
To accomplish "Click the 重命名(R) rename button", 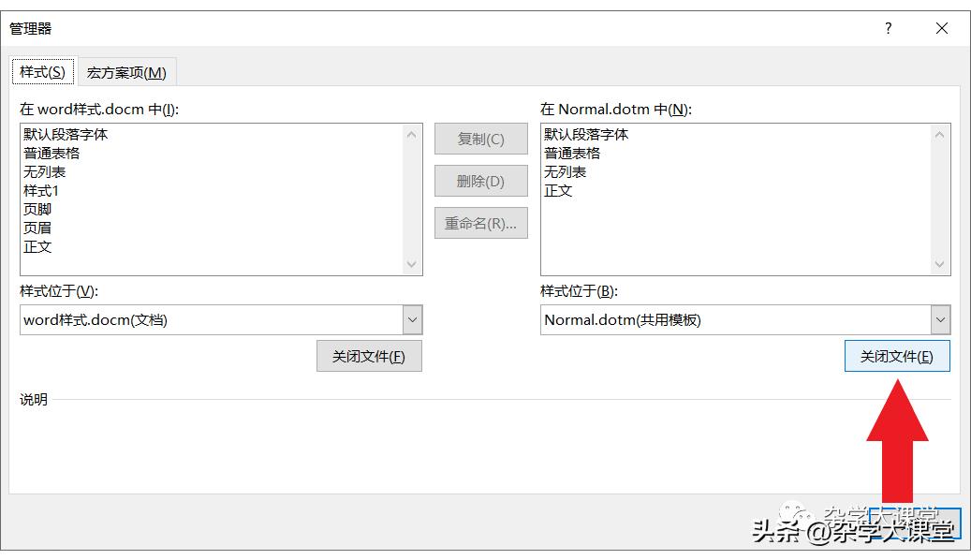I will (x=480, y=223).
